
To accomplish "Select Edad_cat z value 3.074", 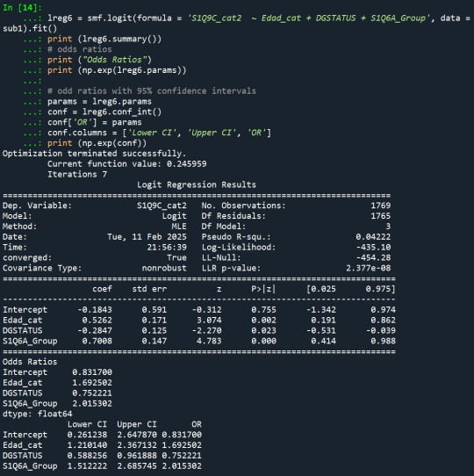I will pos(209,320).
